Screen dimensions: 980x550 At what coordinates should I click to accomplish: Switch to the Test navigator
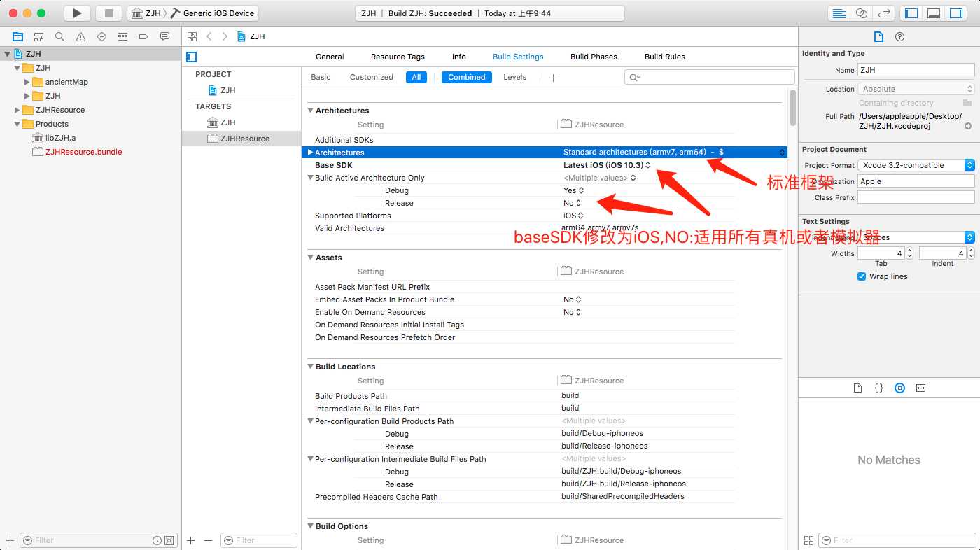pos(101,36)
